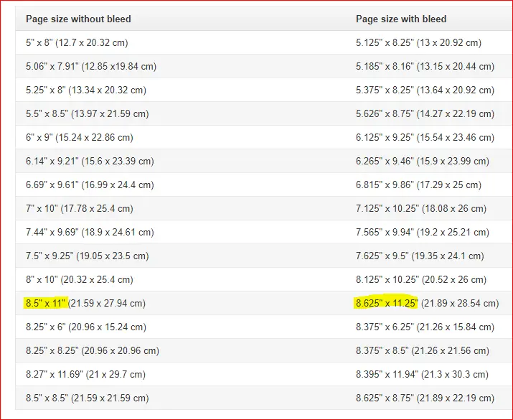The image size is (513, 420).
Task: Select cell 5.626" x 8.75" (14.27 x 22.19 cm)
Action: coord(425,113)
